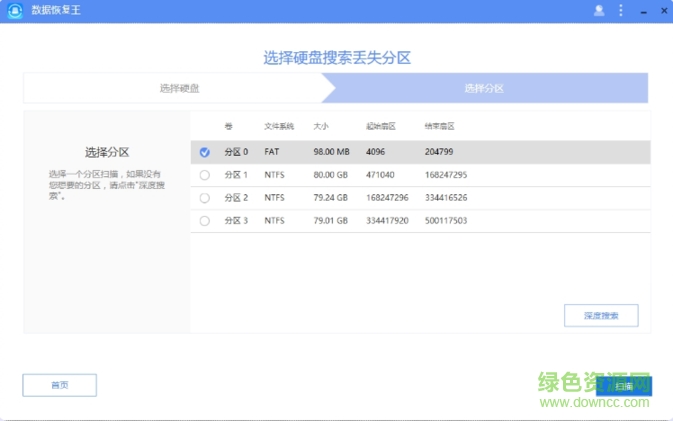Viewport: 673px width, 421px height.
Task: Select the 选择分区 step tab
Action: point(484,89)
